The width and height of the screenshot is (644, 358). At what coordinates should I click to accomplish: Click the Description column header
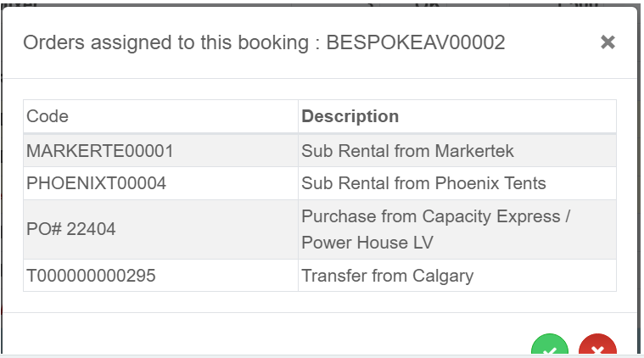click(x=350, y=116)
